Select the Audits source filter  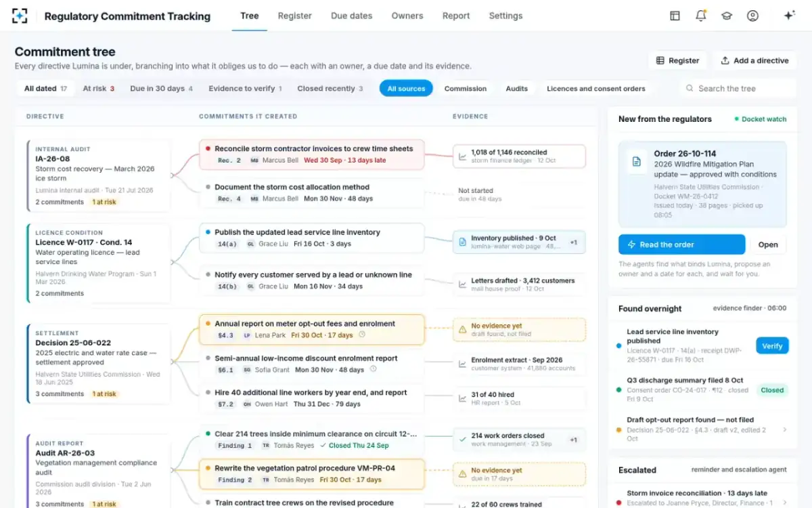[x=517, y=88]
